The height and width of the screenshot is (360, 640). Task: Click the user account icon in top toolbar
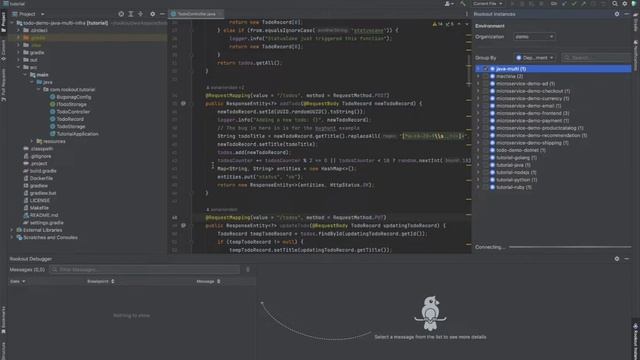(449, 4)
